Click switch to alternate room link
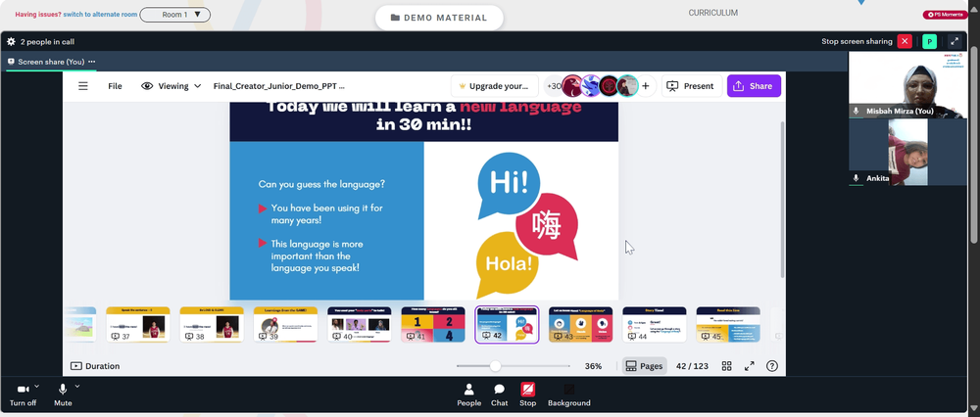Viewport: 980px width, 417px height. click(99, 15)
